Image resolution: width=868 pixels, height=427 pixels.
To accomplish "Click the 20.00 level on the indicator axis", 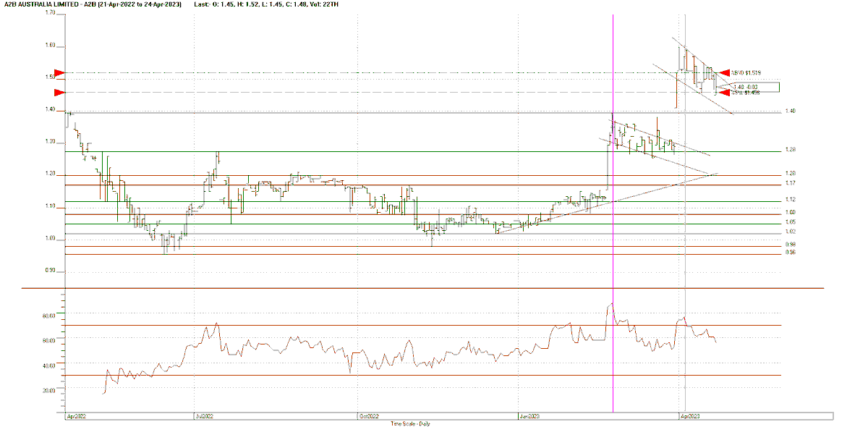I will coord(49,391).
